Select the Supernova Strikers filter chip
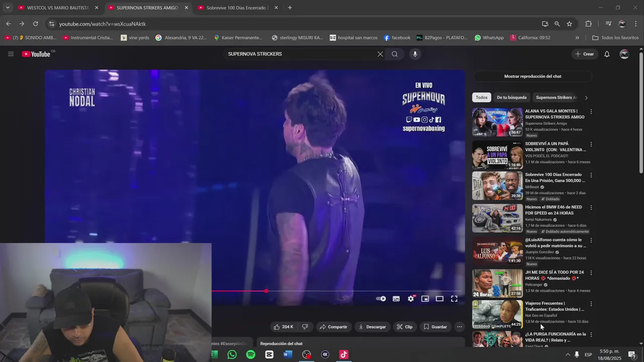Screen dimensions: 644x362 [x=556, y=98]
